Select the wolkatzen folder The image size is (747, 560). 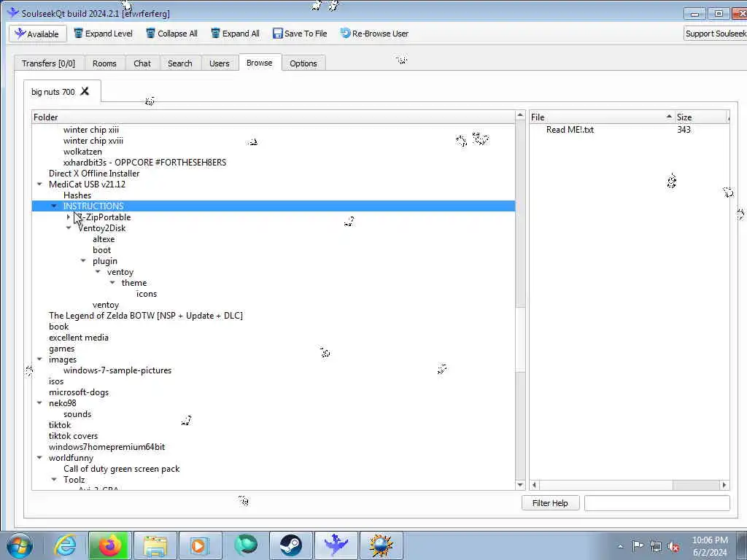pyautogui.click(x=82, y=152)
